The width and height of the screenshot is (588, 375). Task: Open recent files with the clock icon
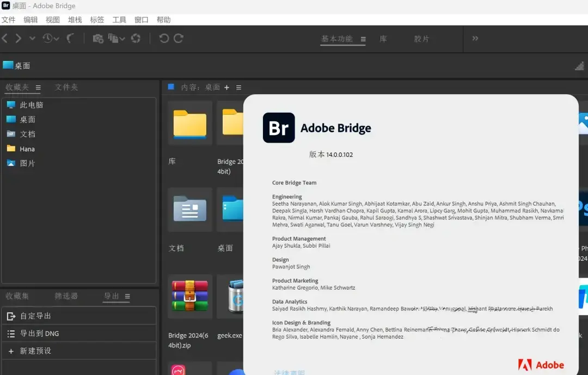tap(46, 39)
